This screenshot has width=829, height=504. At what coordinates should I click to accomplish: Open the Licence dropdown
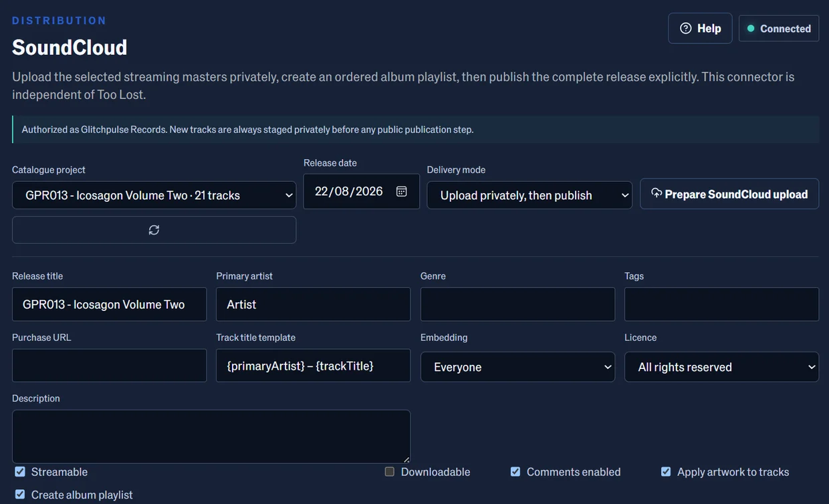(x=721, y=367)
